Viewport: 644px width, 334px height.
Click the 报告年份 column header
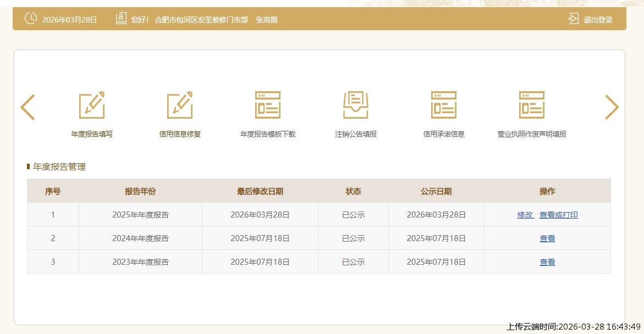coord(140,191)
